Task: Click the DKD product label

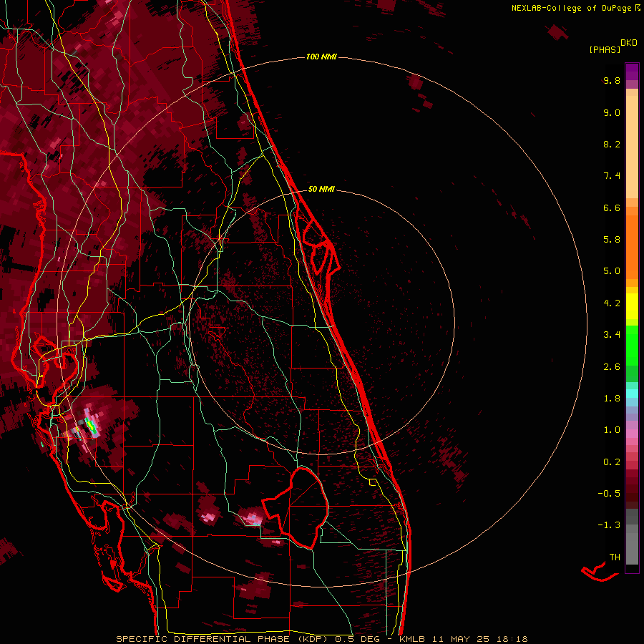Action: click(x=629, y=43)
